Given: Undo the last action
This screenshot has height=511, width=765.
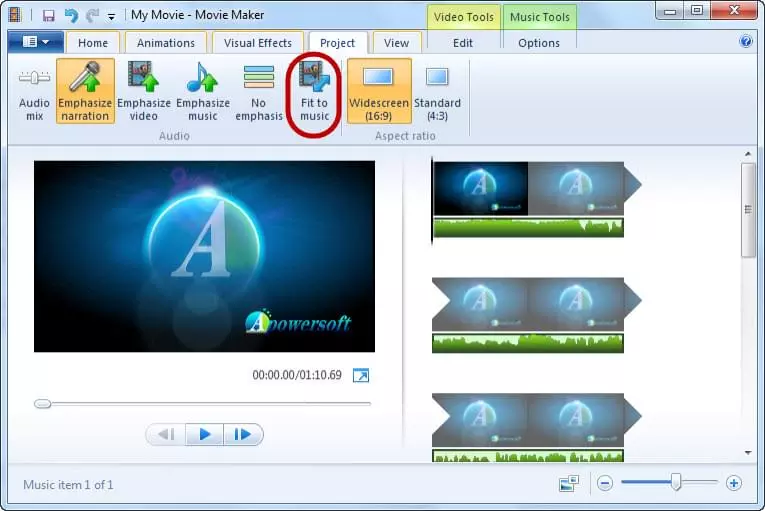Looking at the screenshot, I should click(x=71, y=16).
